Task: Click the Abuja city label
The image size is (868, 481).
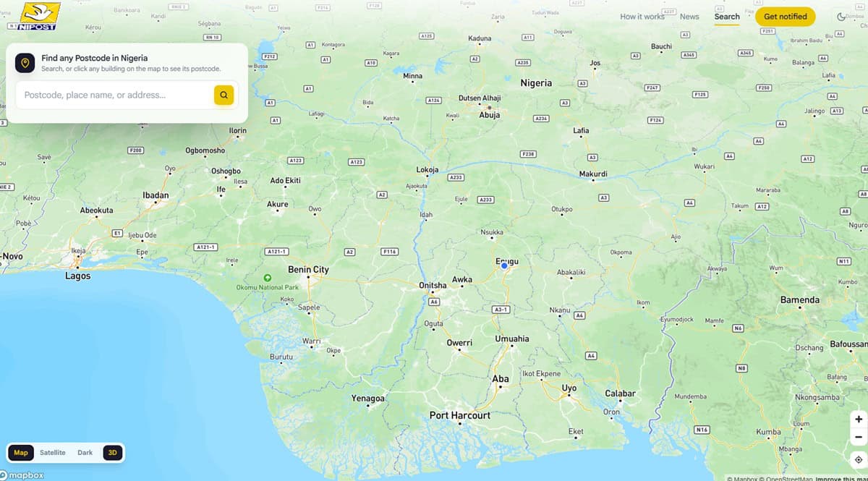Action: [490, 114]
